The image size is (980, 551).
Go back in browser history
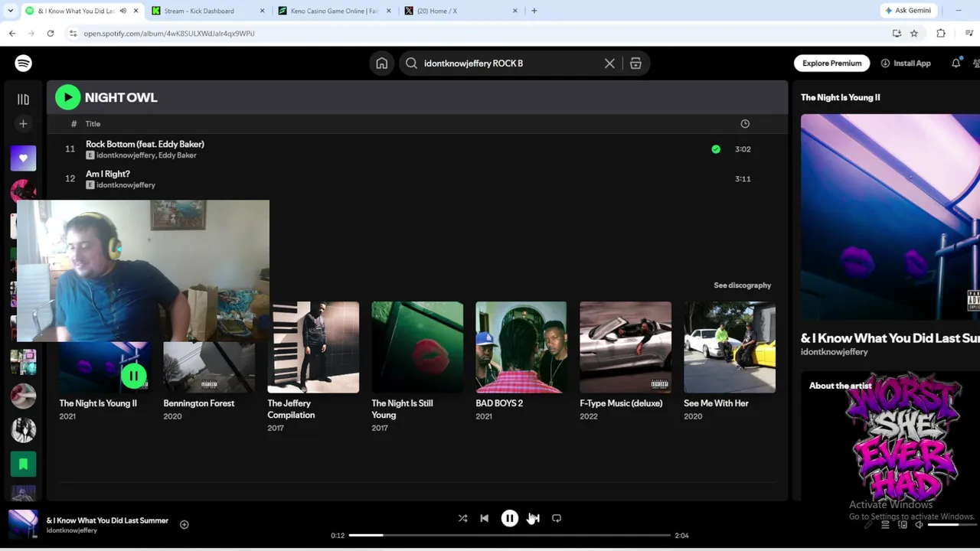point(12,34)
